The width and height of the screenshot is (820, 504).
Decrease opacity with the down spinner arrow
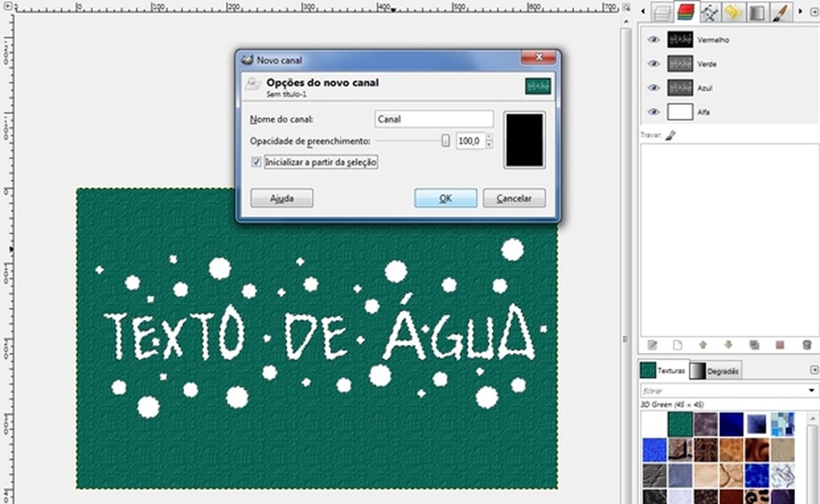[x=489, y=145]
